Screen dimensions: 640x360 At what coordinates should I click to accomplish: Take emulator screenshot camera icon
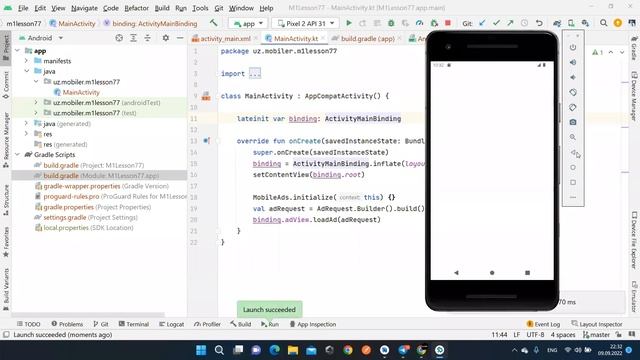click(x=573, y=122)
